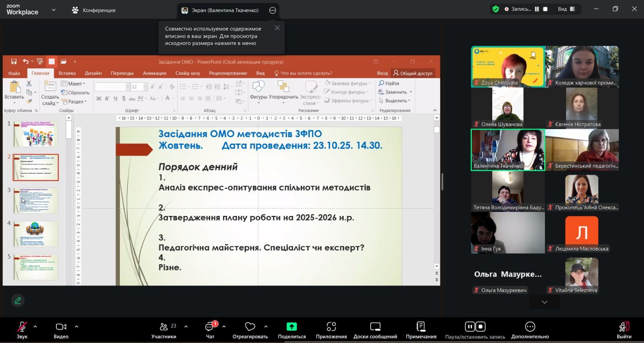Expand audio options arrow beside microphone

tap(35, 327)
